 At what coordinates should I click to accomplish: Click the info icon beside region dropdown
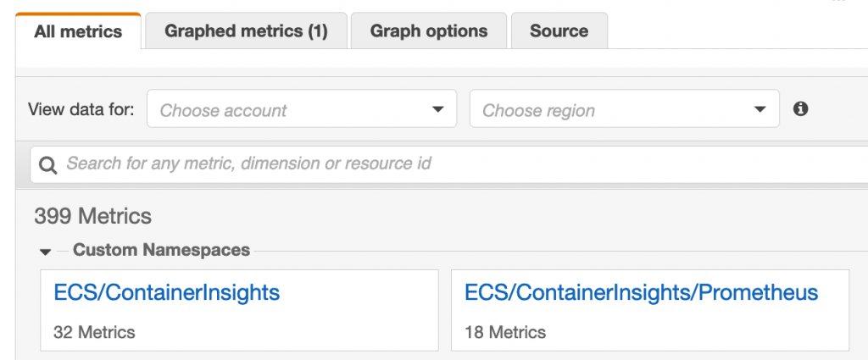pyautogui.click(x=800, y=109)
